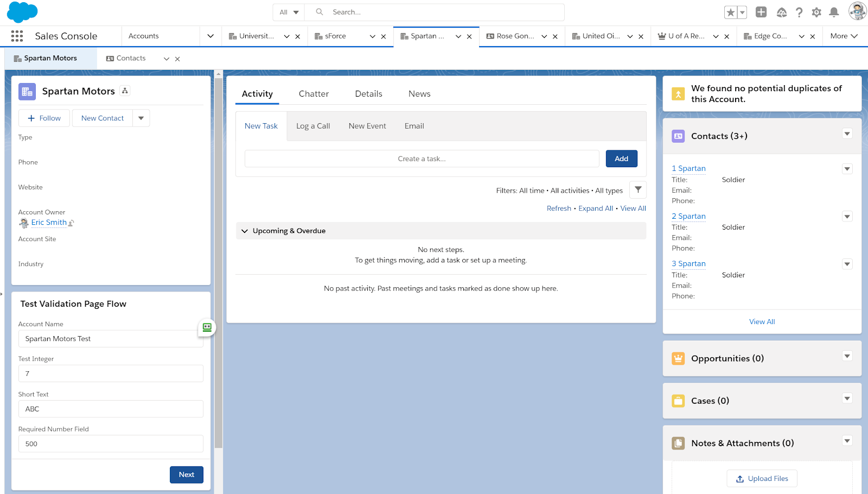Click Add to create the task
868x494 pixels.
[622, 159]
